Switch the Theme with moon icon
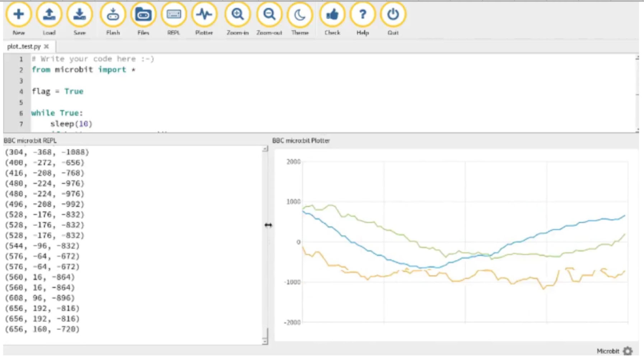The width and height of the screenshot is (644, 358). pyautogui.click(x=300, y=15)
